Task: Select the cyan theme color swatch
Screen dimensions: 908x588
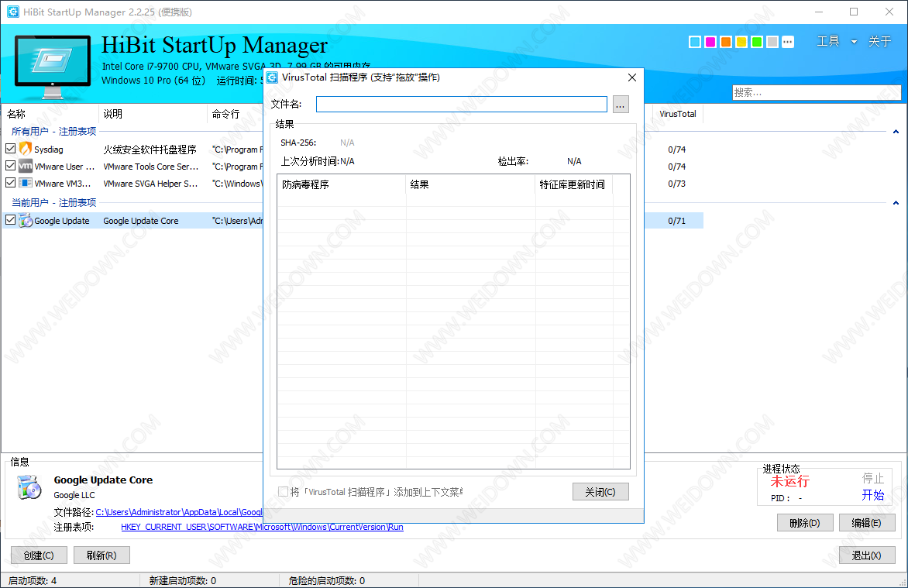Action: click(x=695, y=42)
